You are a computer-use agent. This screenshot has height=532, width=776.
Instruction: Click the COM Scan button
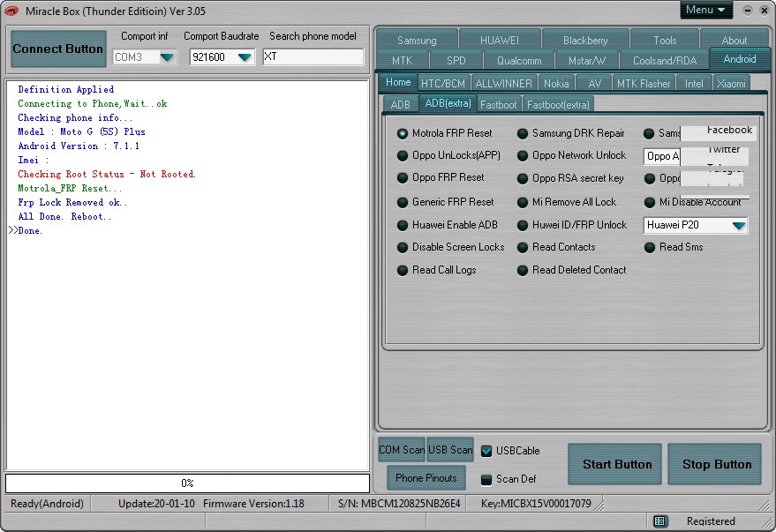coord(402,449)
